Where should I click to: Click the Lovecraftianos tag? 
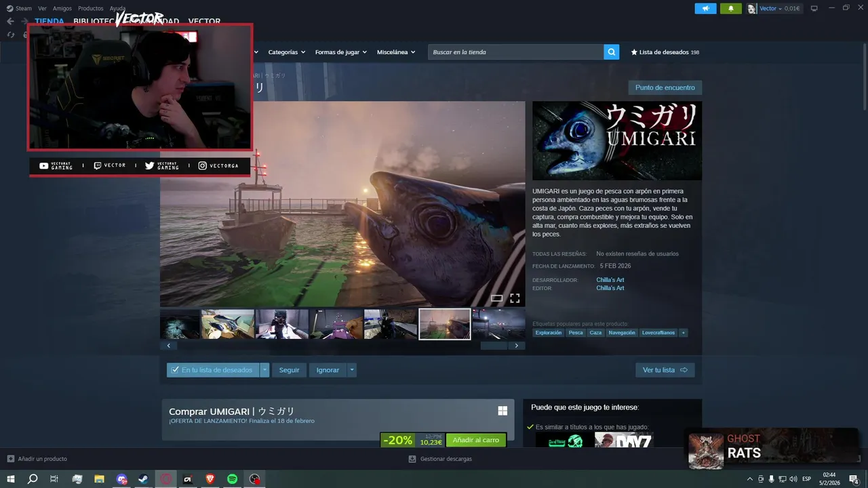pyautogui.click(x=658, y=333)
